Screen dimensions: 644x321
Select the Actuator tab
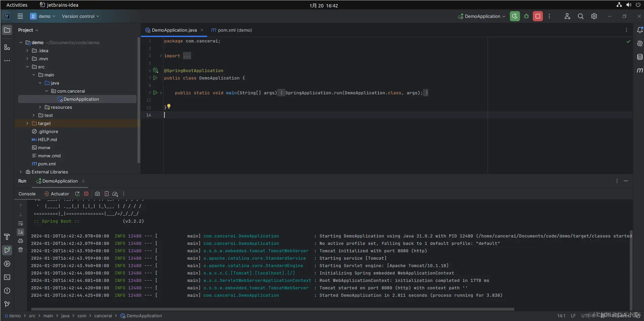tap(57, 194)
